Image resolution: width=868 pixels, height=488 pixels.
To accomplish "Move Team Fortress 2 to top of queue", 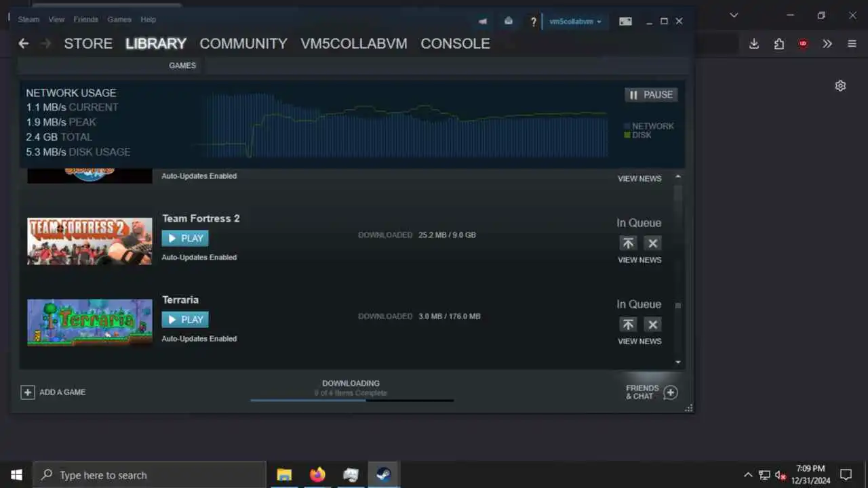I will pyautogui.click(x=629, y=243).
